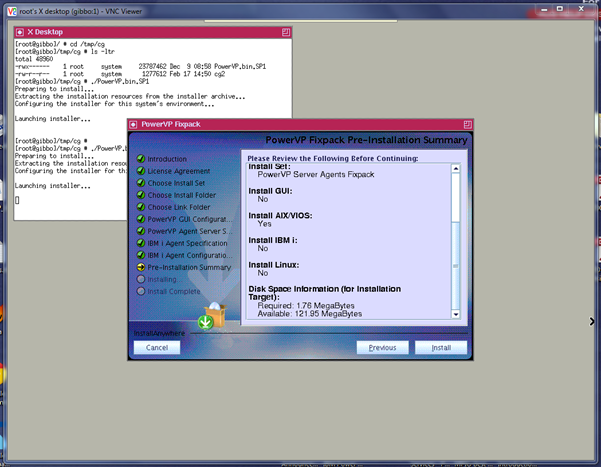
Task: Click the InstallAnywhere label
Action: pos(159,333)
